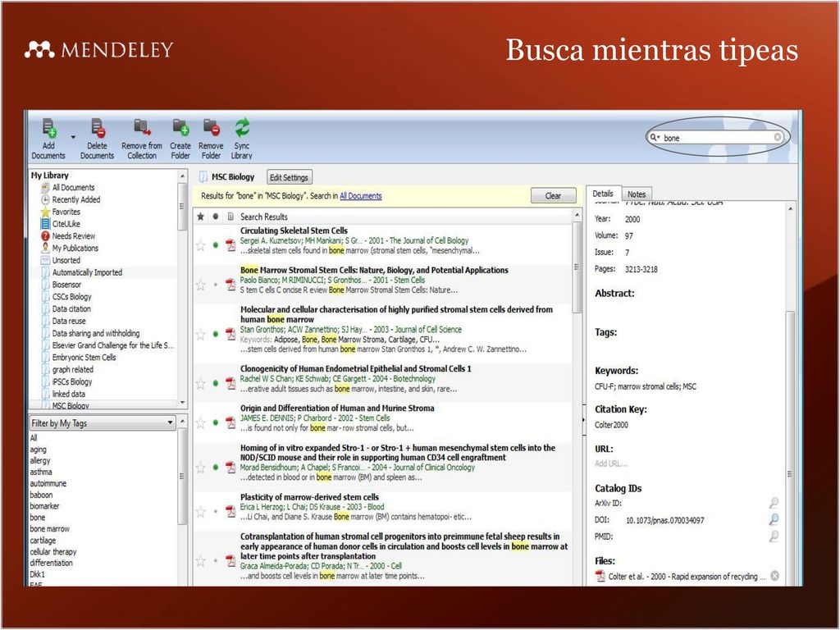This screenshot has width=840, height=630.
Task: Select the Unsorted documents item
Action: pos(66,260)
